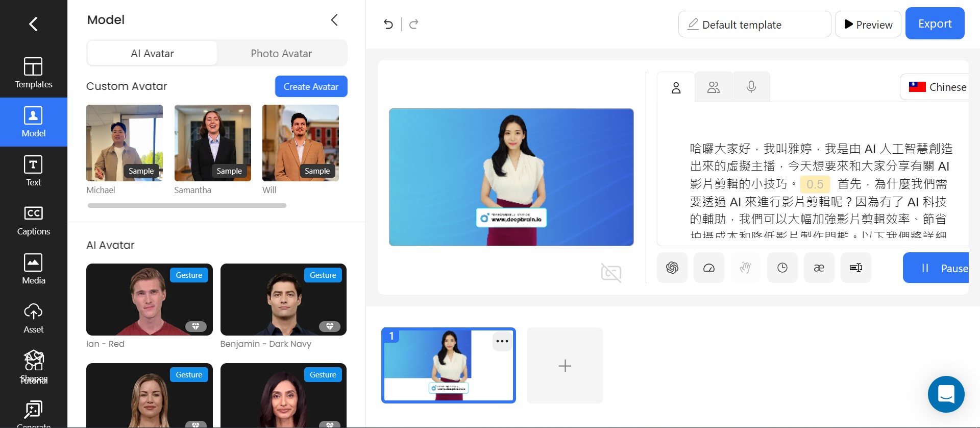The image size is (980, 428).
Task: Undo the last action
Action: click(388, 24)
